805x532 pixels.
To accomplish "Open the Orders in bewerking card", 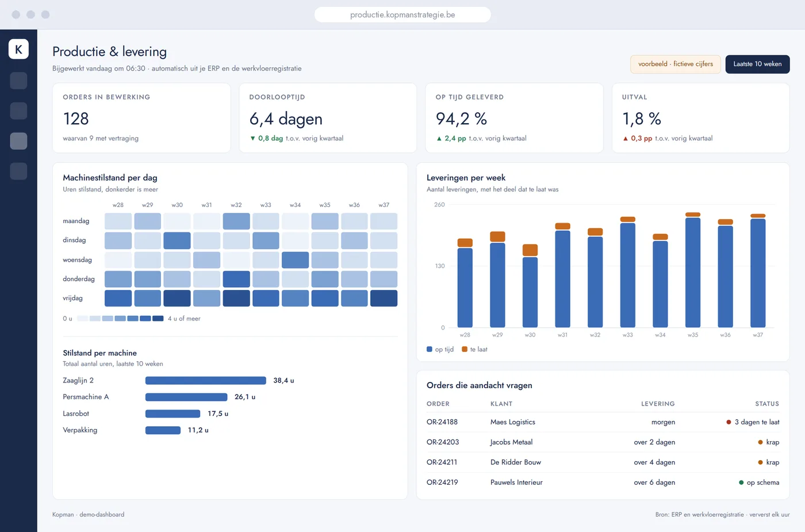I will pos(141,118).
